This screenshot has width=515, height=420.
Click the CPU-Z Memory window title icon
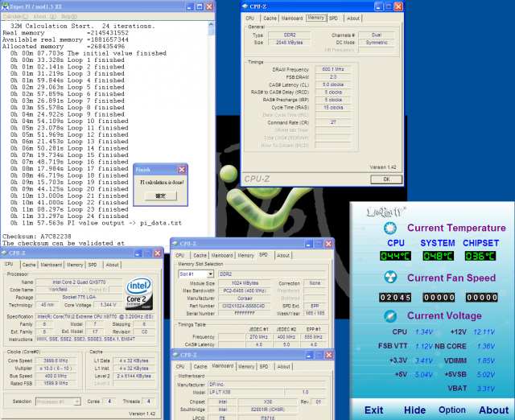pyautogui.click(x=245, y=6)
